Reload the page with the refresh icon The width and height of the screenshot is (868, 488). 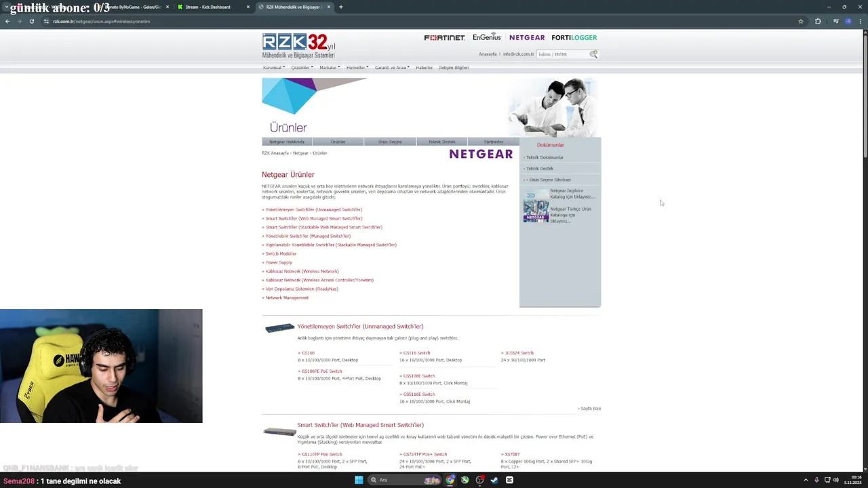coord(32,21)
